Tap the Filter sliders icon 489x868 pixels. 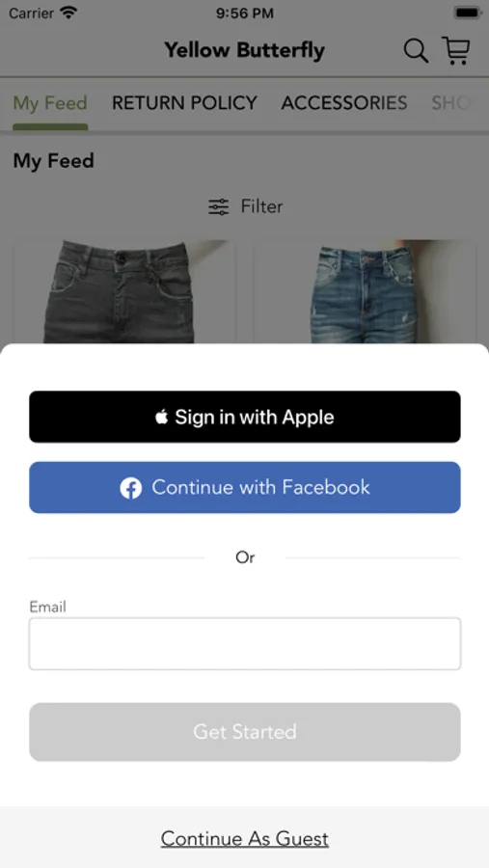pos(218,207)
